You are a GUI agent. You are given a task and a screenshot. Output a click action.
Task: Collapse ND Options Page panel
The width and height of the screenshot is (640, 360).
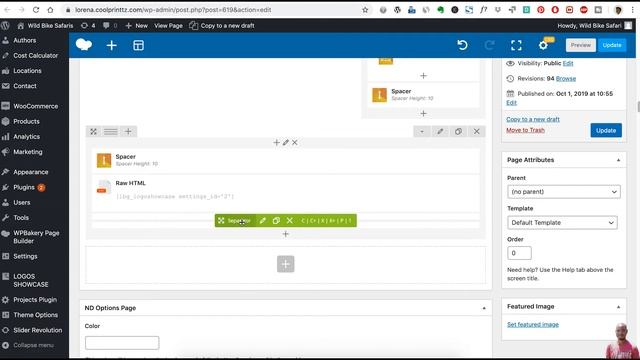tap(484, 308)
